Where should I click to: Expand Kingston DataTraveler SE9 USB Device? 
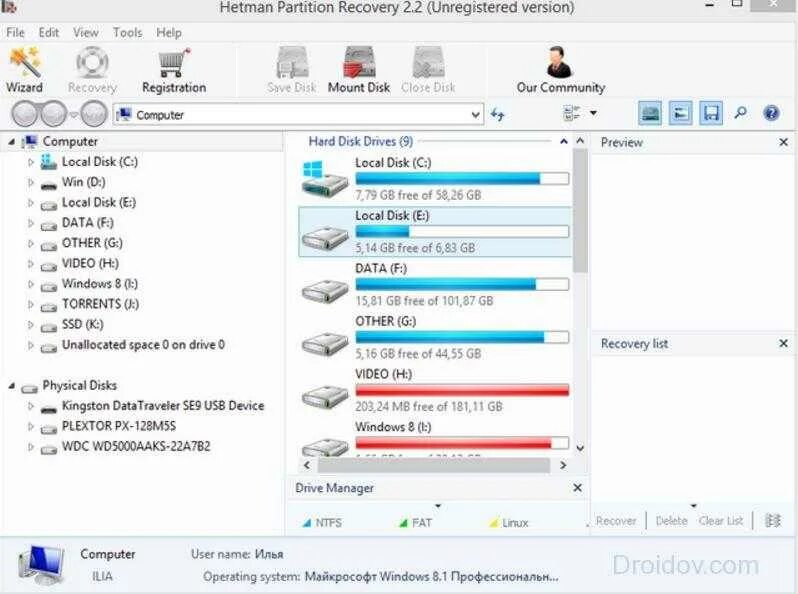tap(31, 406)
